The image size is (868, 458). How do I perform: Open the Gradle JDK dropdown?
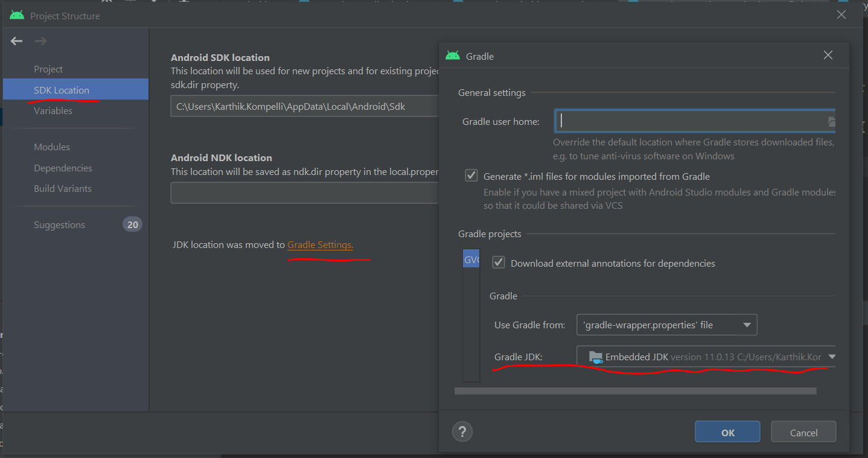point(706,357)
